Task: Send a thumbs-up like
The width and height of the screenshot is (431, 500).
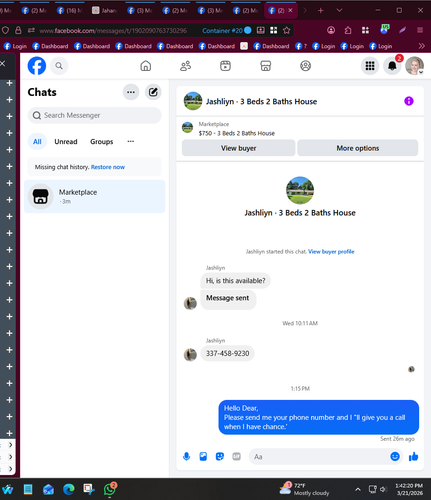Action: [413, 456]
